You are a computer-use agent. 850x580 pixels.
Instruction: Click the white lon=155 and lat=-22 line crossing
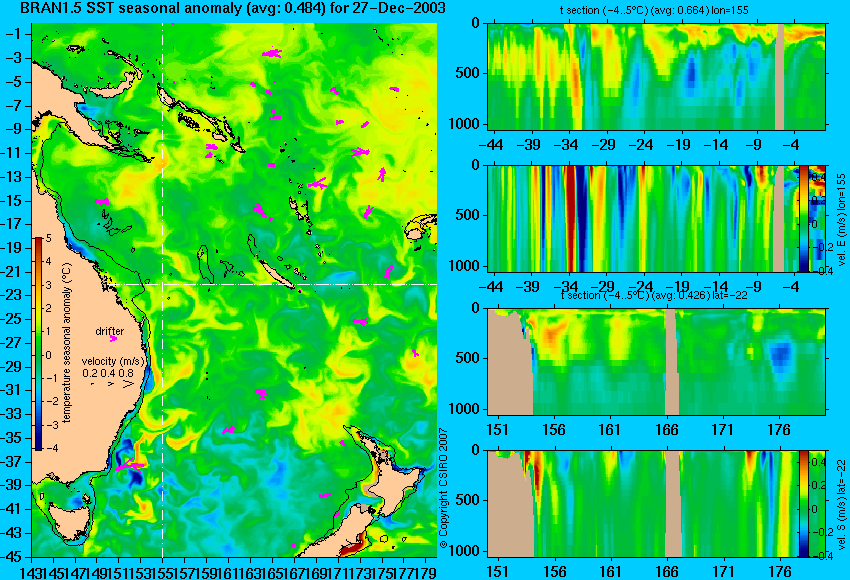click(x=163, y=284)
